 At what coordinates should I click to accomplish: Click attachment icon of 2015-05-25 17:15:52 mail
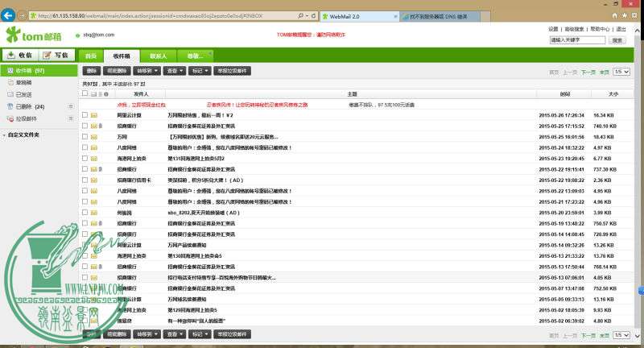click(101, 126)
